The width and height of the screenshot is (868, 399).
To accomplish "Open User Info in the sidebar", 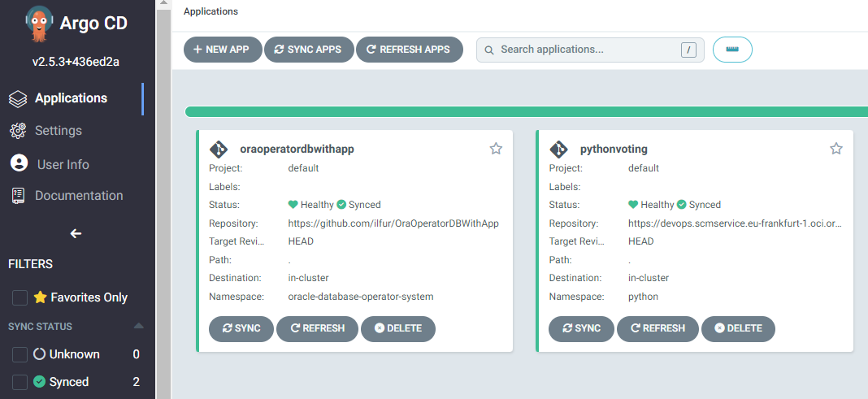I will click(63, 164).
